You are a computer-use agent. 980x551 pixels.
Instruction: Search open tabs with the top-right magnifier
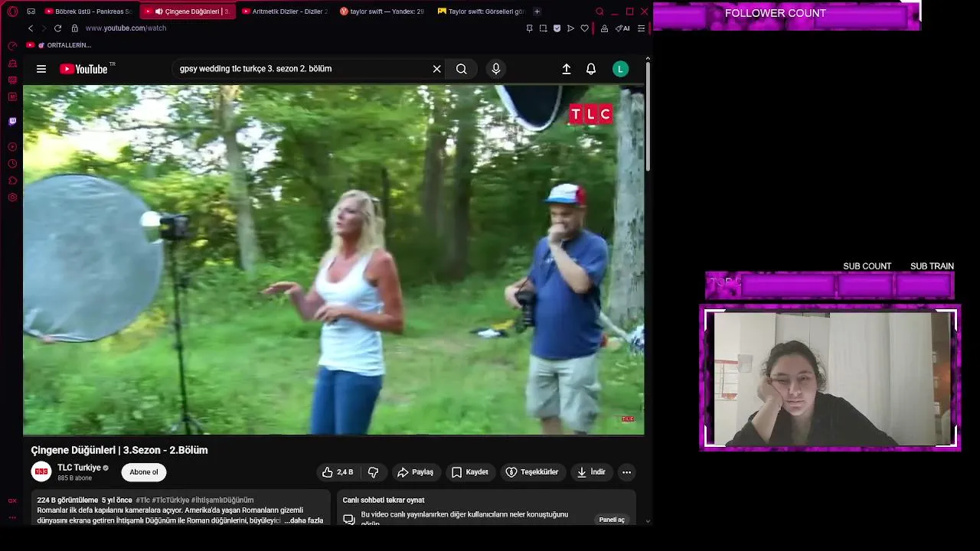[599, 11]
